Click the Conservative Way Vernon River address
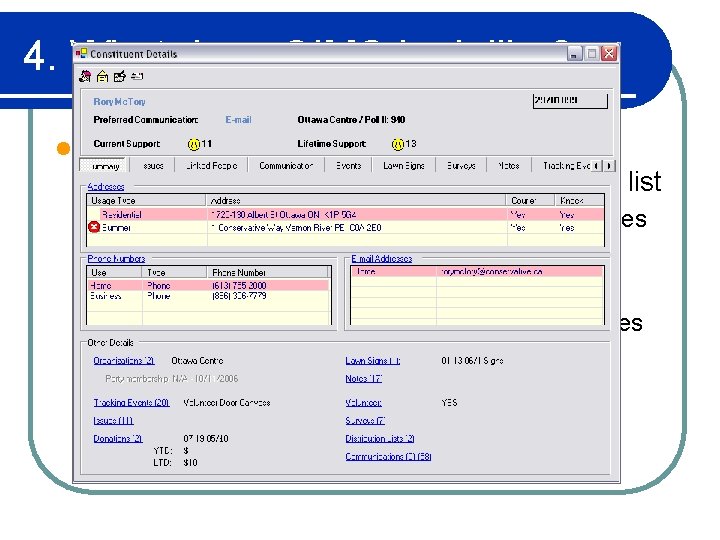720x540 pixels. coord(296,228)
